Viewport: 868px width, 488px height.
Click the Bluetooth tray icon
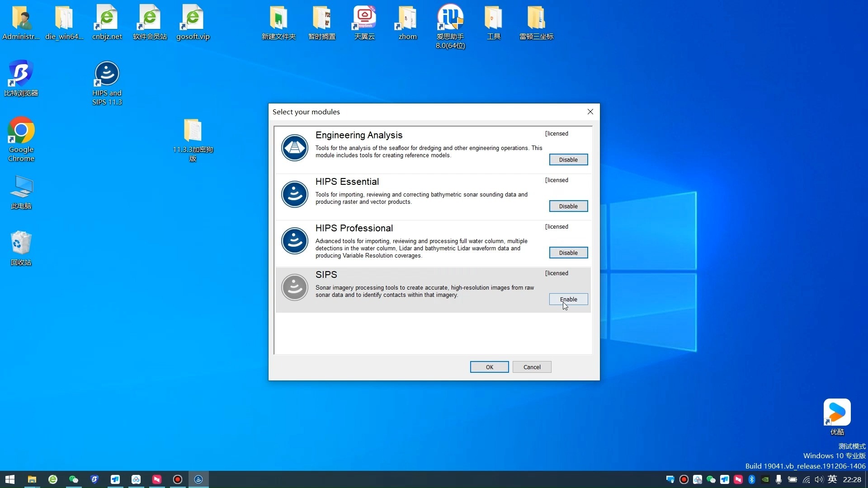click(x=752, y=479)
